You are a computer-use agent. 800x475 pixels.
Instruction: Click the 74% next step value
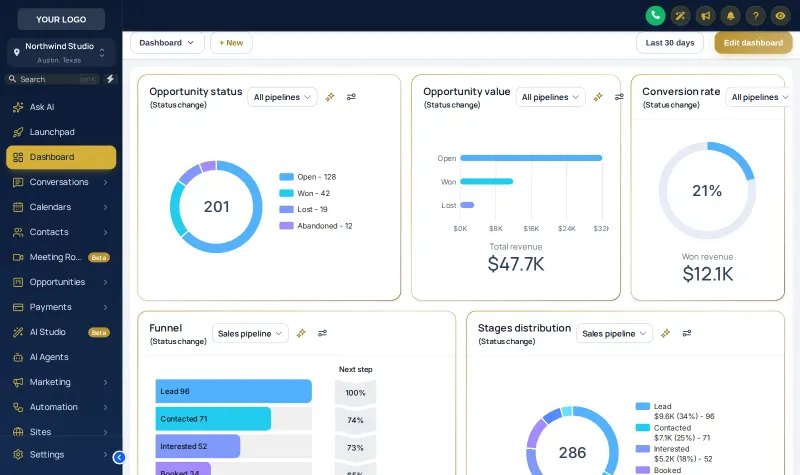click(x=355, y=420)
